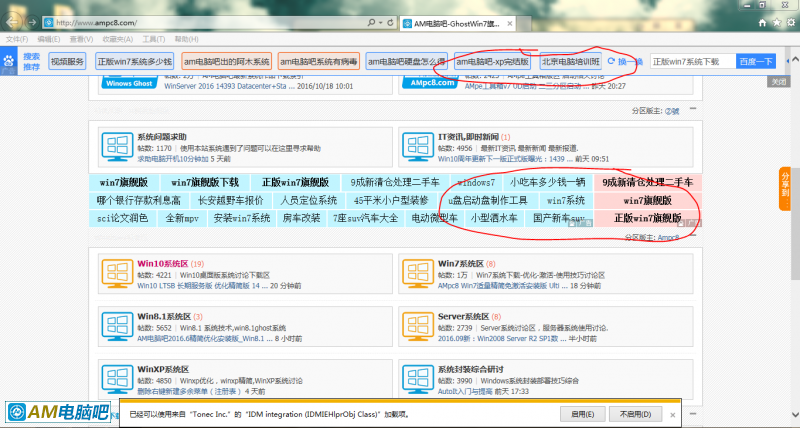Image resolution: width=800 pixels, height=428 pixels.
Task: Open the Win8.1系统区 monitor icon
Action: [x=117, y=326]
